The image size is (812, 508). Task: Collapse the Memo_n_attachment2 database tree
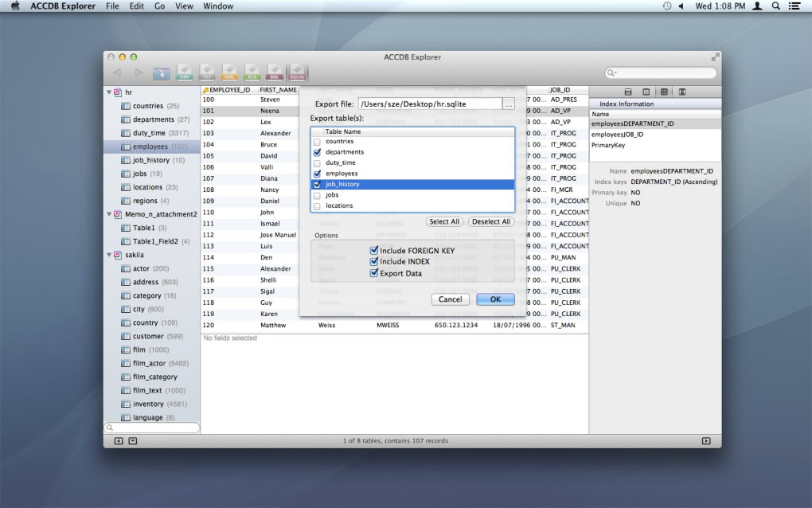tap(109, 214)
